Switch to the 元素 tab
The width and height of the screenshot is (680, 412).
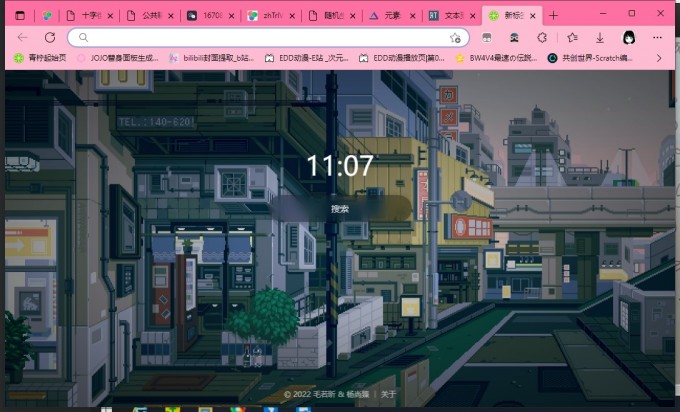point(387,16)
